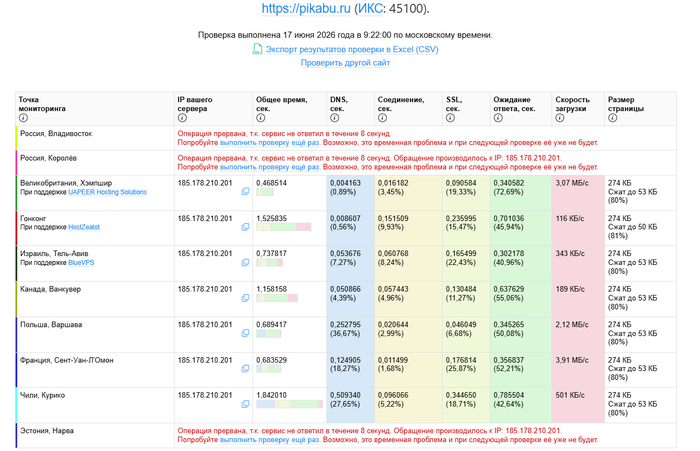
Task: Click connection value 0,151509
Action: pyautogui.click(x=393, y=218)
